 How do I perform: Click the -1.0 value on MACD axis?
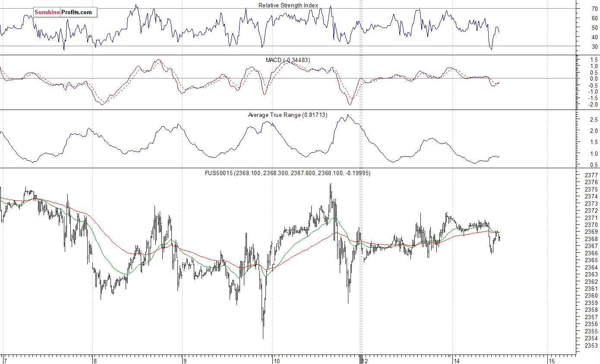[x=593, y=91]
